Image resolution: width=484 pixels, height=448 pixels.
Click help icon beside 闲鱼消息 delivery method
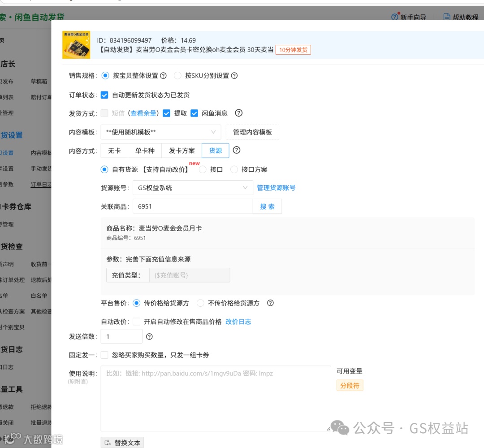click(238, 113)
